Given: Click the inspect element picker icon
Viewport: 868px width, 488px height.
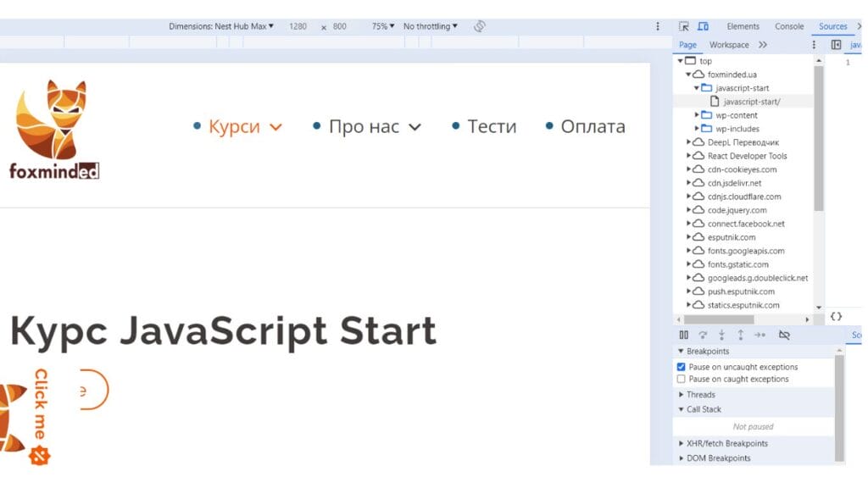Looking at the screenshot, I should (x=684, y=26).
